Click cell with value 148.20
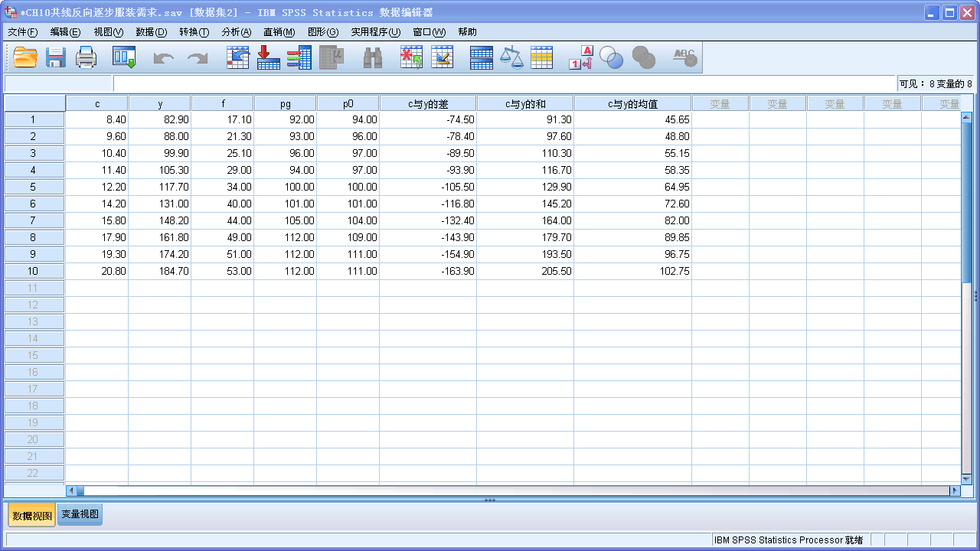This screenshot has width=980, height=551. 159,220
